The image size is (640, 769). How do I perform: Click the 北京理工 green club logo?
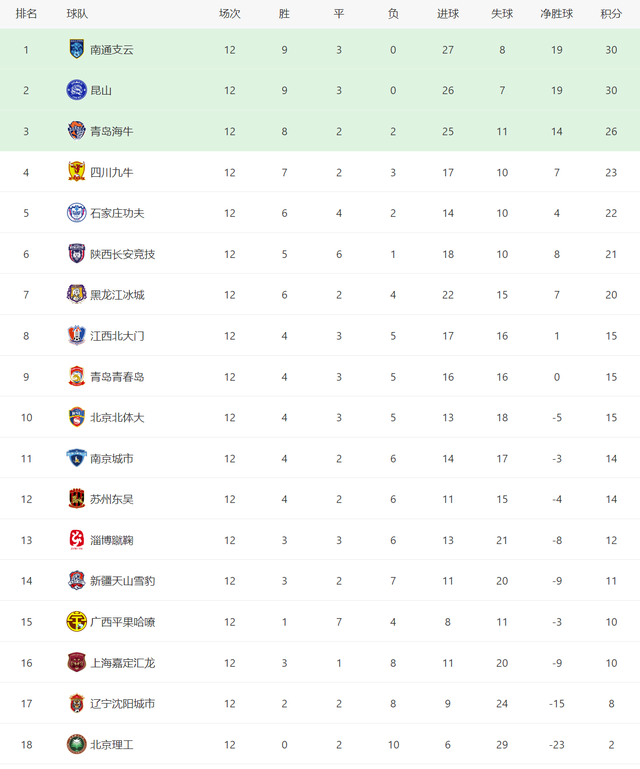tap(77, 744)
